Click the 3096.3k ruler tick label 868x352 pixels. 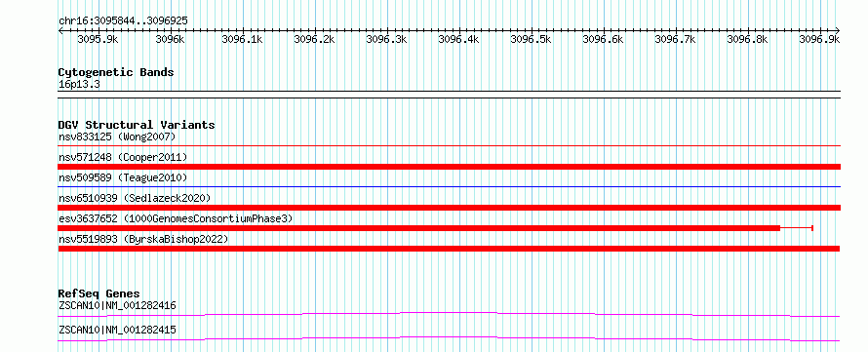click(x=386, y=39)
